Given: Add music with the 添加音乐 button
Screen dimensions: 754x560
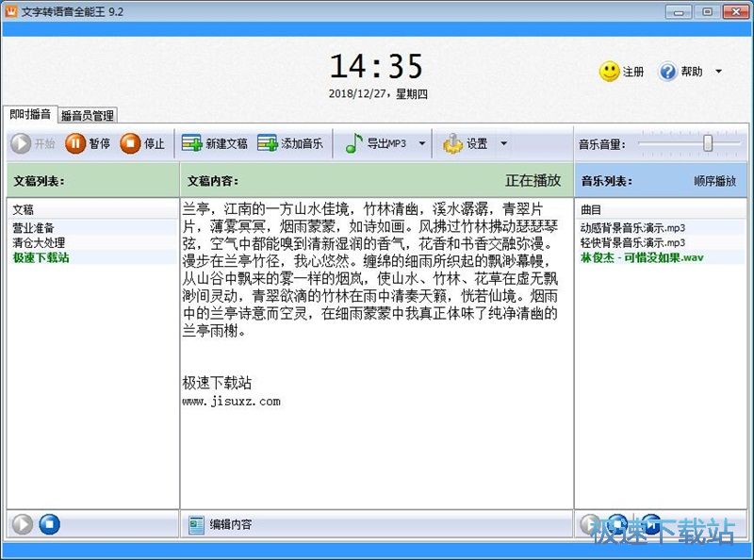Looking at the screenshot, I should pyautogui.click(x=290, y=143).
